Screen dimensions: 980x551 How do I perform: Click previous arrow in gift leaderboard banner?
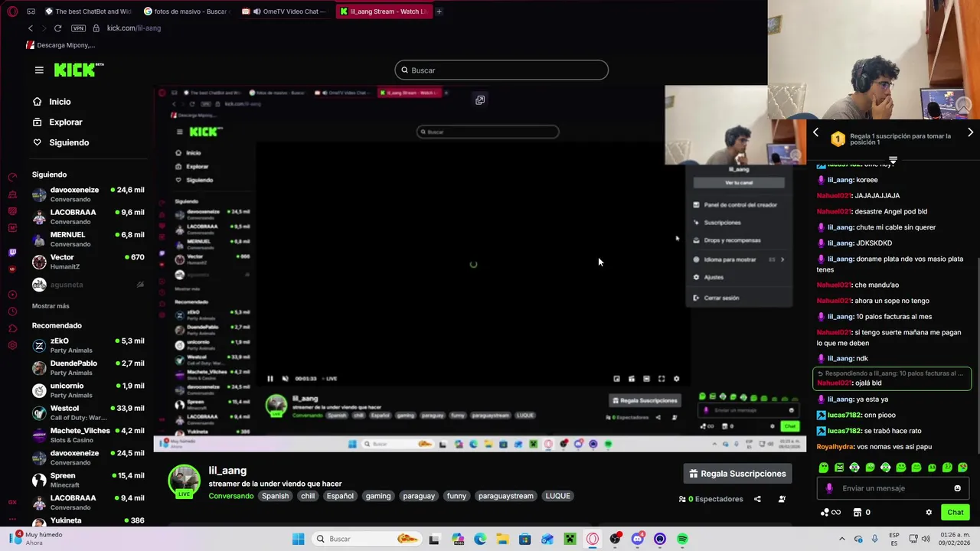click(815, 132)
